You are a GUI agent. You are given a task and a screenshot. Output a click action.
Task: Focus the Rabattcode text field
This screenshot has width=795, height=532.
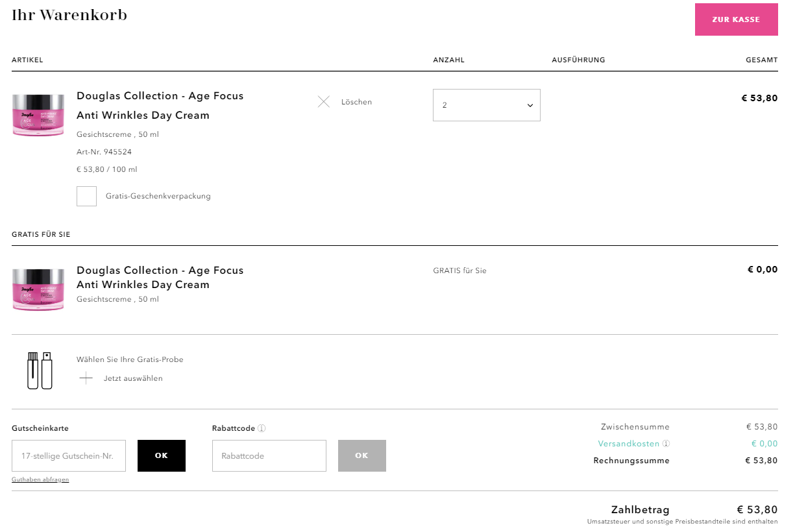[x=269, y=455]
